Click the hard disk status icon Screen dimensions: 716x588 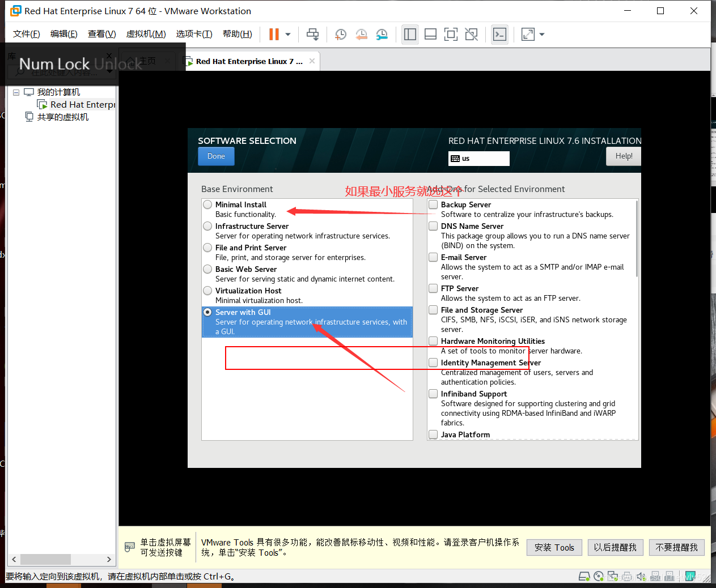pos(584,577)
